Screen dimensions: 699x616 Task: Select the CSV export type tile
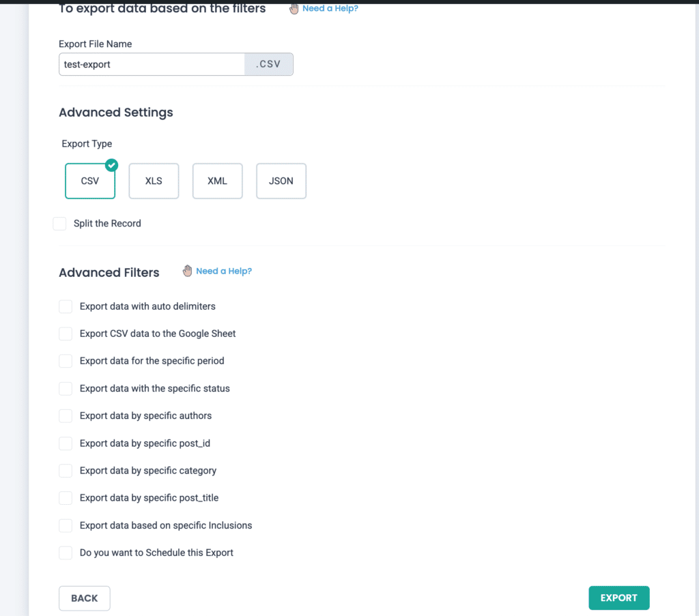coord(90,181)
